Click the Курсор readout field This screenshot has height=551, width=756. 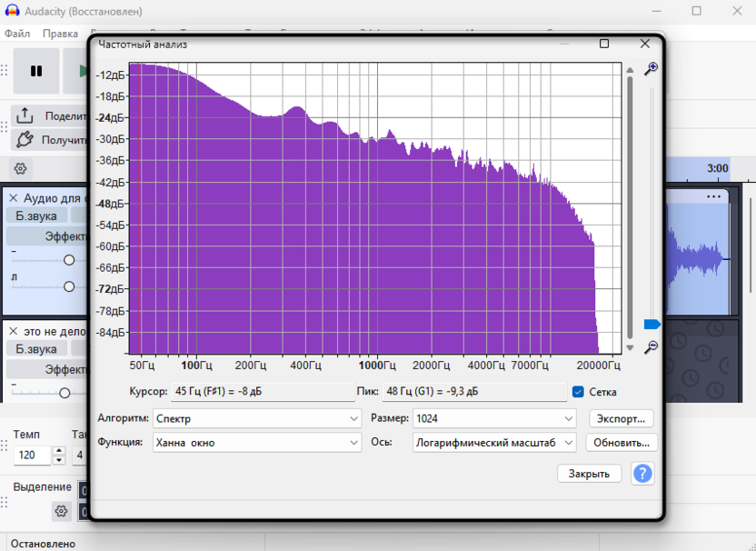click(263, 391)
